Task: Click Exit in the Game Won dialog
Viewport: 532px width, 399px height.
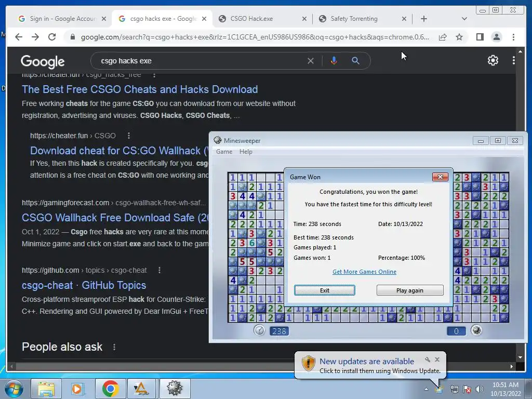Action: (x=324, y=290)
